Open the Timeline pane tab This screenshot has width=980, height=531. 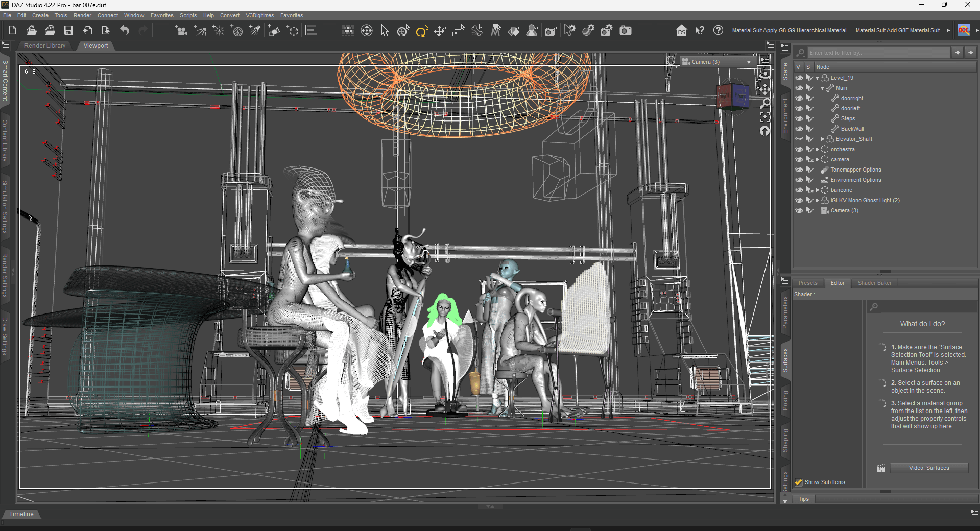pyautogui.click(x=21, y=514)
